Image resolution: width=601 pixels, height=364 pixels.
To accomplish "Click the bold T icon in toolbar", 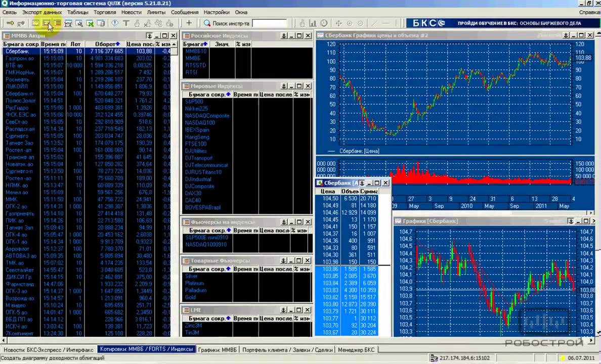I will coord(126,23).
